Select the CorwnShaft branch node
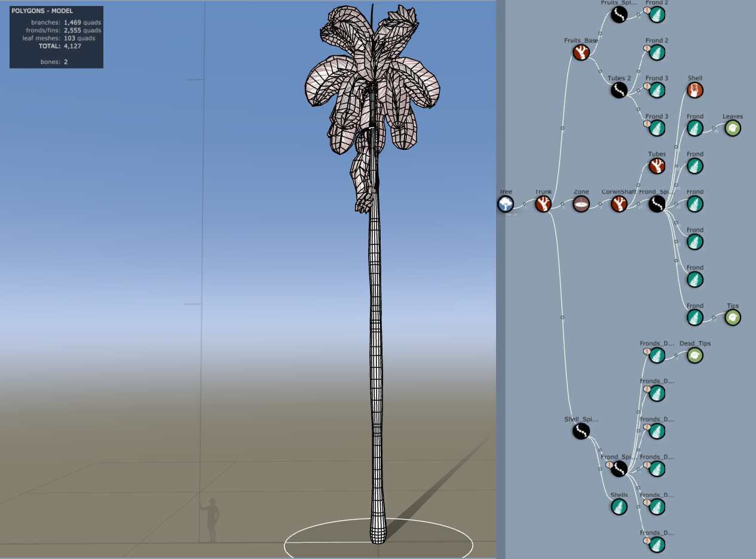The width and height of the screenshot is (756, 559). pyautogui.click(x=619, y=204)
